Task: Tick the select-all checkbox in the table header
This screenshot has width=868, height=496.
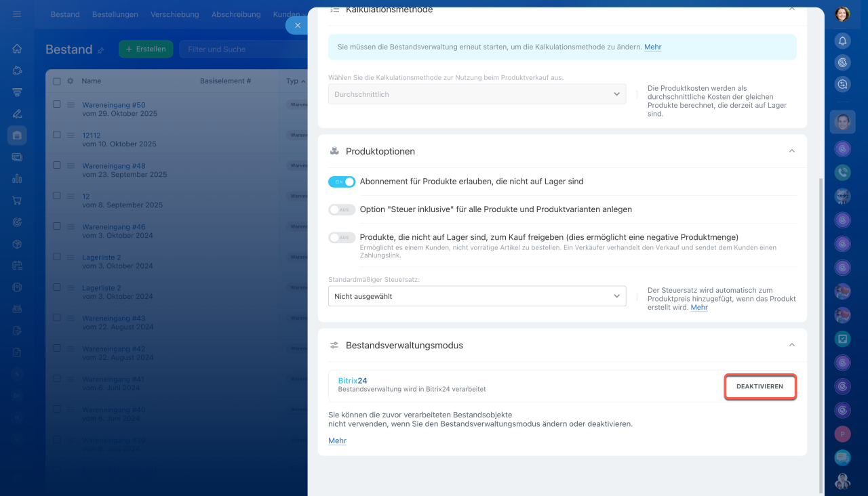Action: [x=57, y=81]
